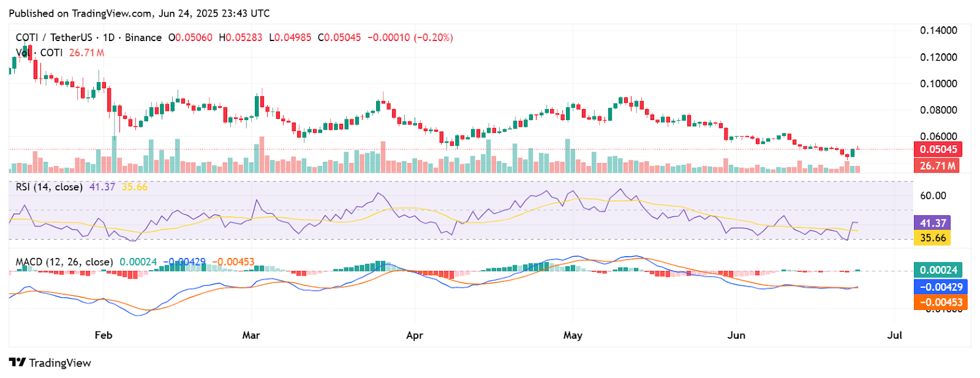Click the Jul label on the time axis
The image size is (980, 378).
[895, 335]
